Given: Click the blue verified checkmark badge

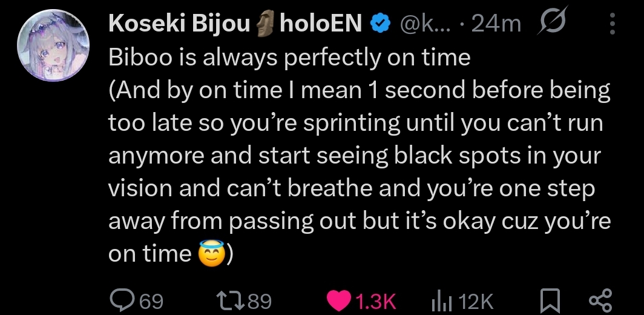Looking at the screenshot, I should point(381,24).
